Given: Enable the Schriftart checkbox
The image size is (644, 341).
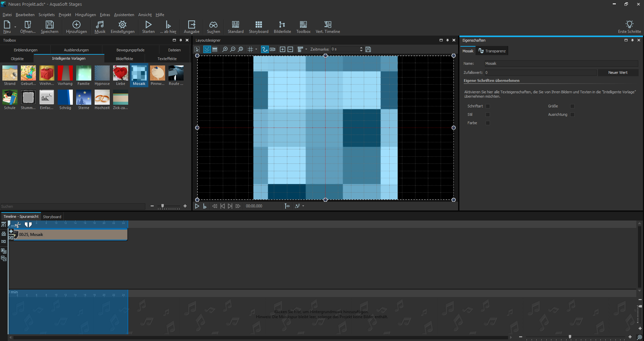Looking at the screenshot, I should coord(488,106).
